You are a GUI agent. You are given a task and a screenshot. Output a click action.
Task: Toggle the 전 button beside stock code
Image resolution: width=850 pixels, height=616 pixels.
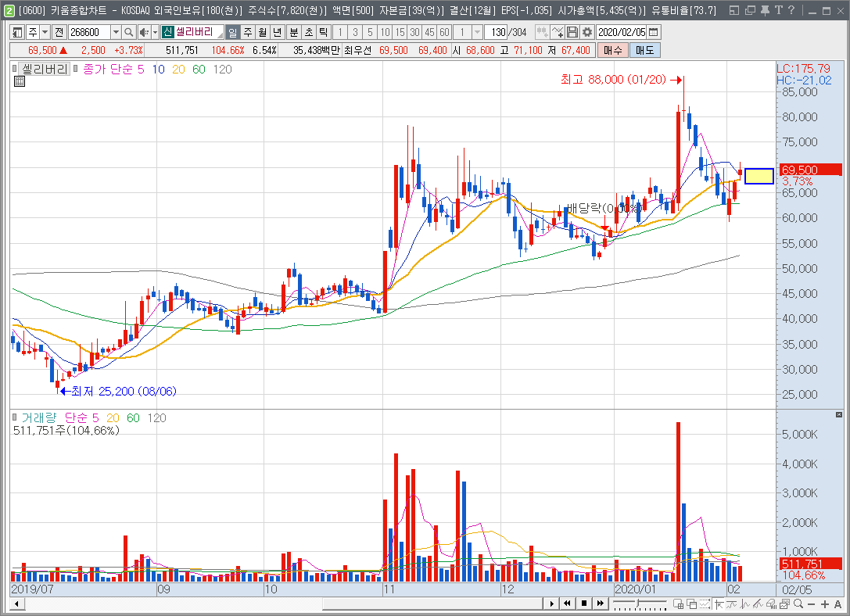59,33
